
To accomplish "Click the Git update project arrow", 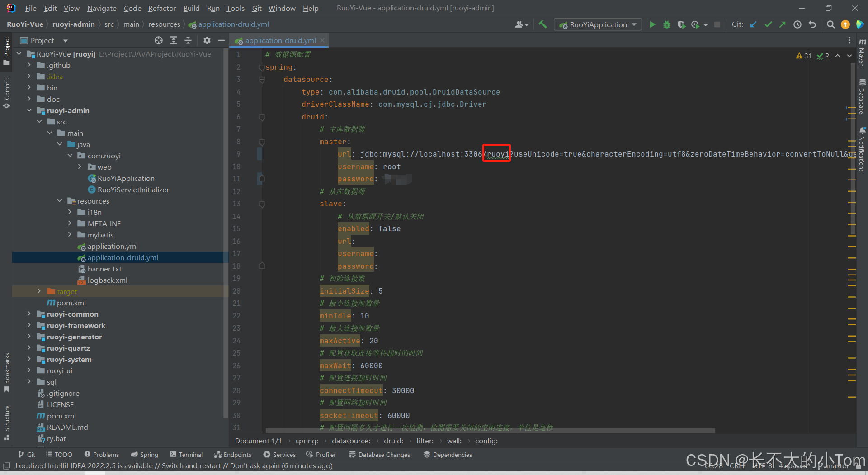I will [x=754, y=24].
